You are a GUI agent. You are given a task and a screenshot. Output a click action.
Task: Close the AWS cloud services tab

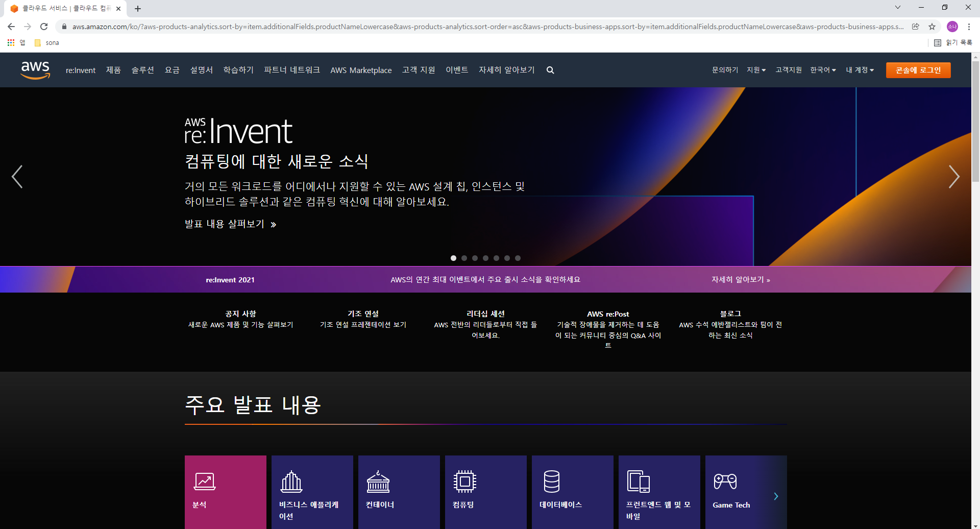tap(118, 9)
